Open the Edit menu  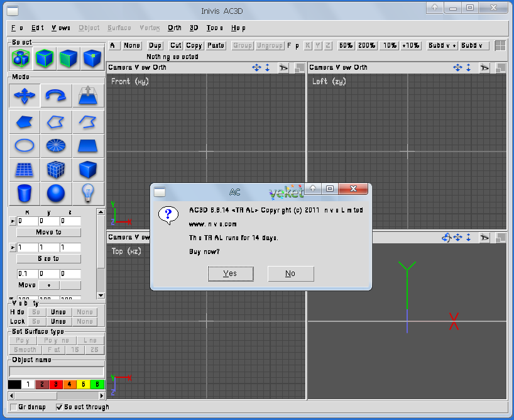[37, 28]
